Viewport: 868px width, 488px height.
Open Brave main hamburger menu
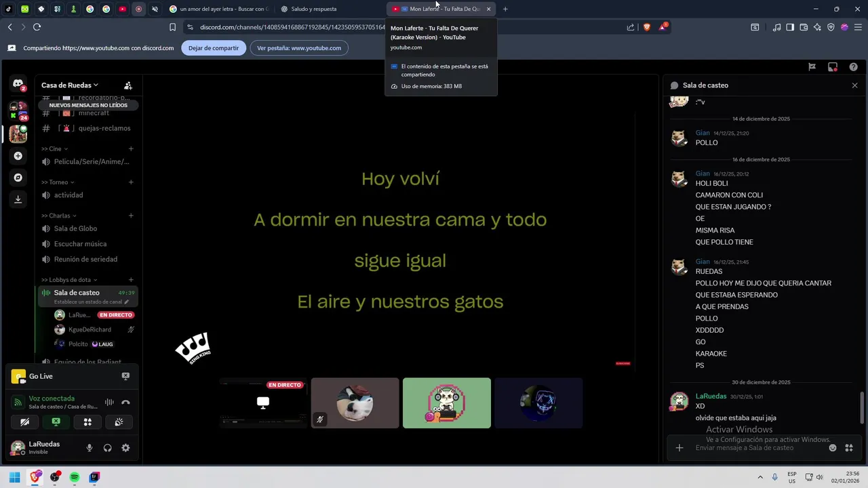point(857,27)
